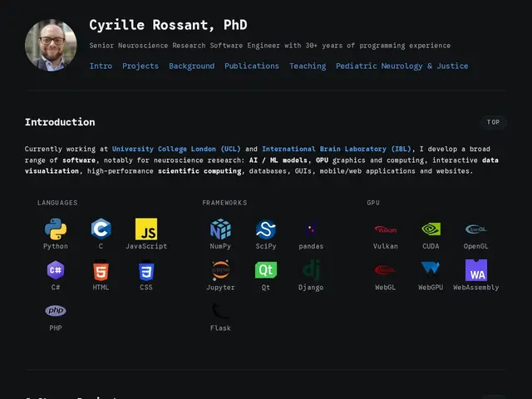
Task: Click the green Qt icon
Action: pyautogui.click(x=266, y=270)
